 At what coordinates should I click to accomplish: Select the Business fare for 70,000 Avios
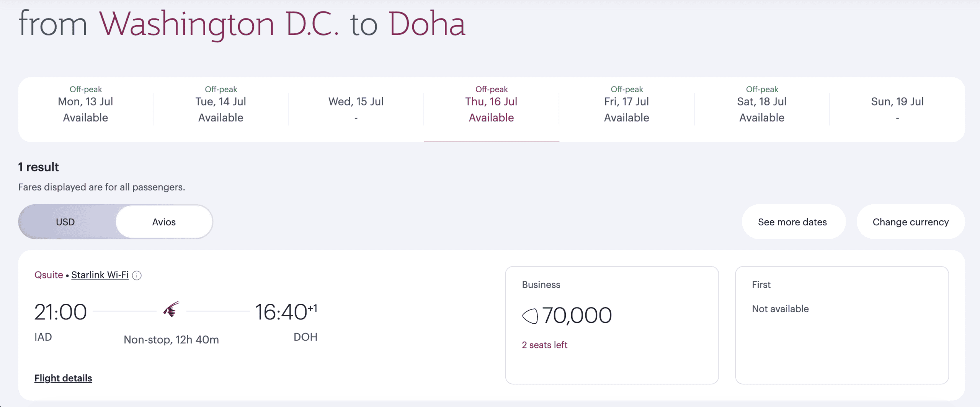pos(612,325)
